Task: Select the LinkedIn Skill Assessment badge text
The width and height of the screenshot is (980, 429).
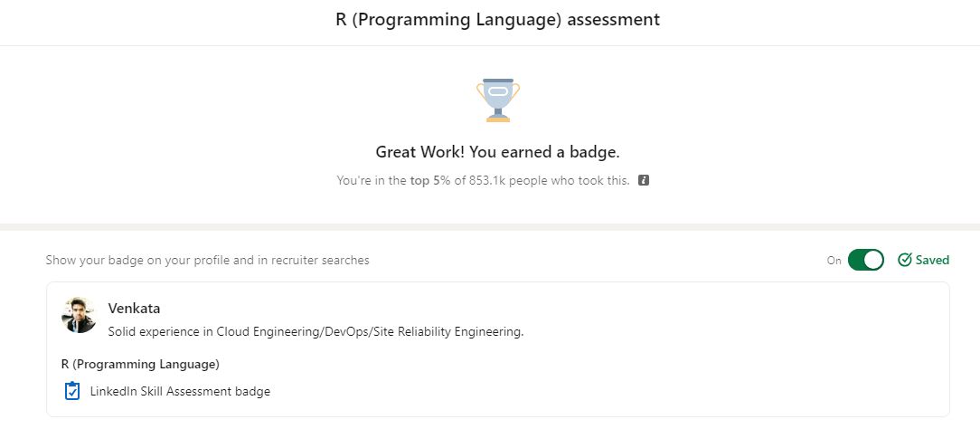Action: point(180,392)
